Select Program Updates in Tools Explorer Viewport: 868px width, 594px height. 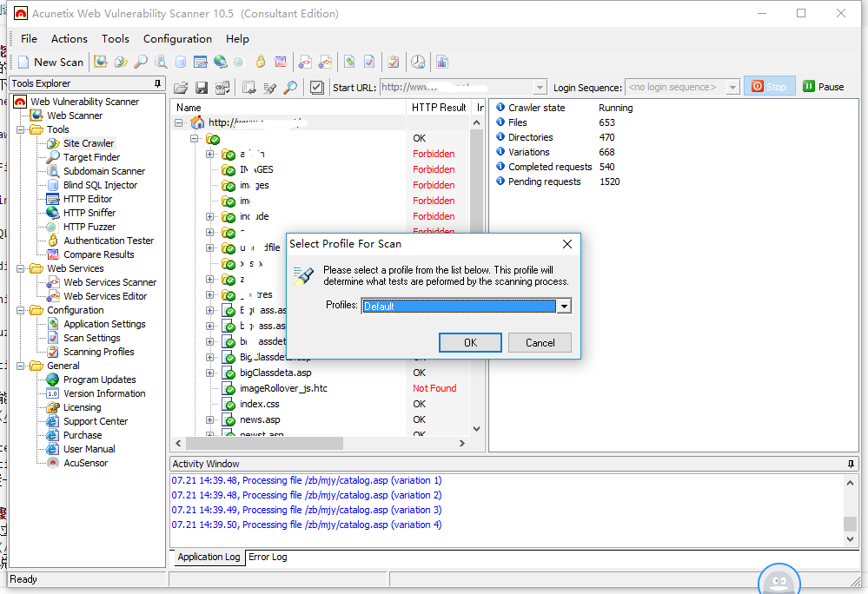click(100, 380)
